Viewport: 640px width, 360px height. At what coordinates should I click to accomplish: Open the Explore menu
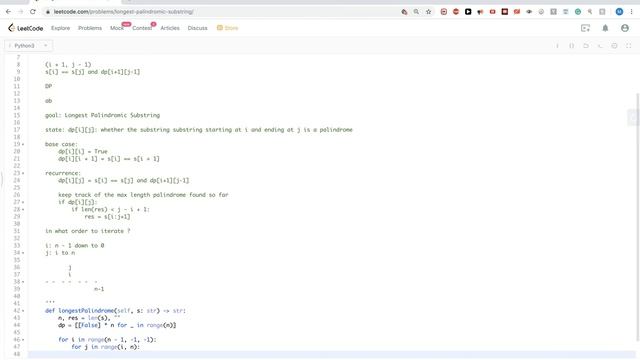[60, 28]
